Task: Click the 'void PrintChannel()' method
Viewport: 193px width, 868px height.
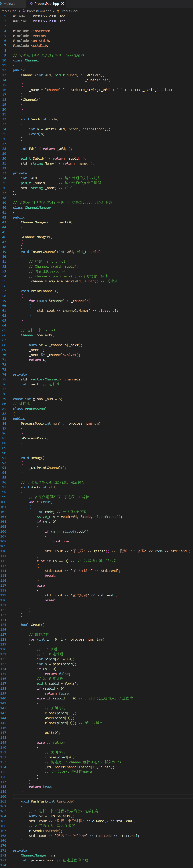Action: click(40, 291)
